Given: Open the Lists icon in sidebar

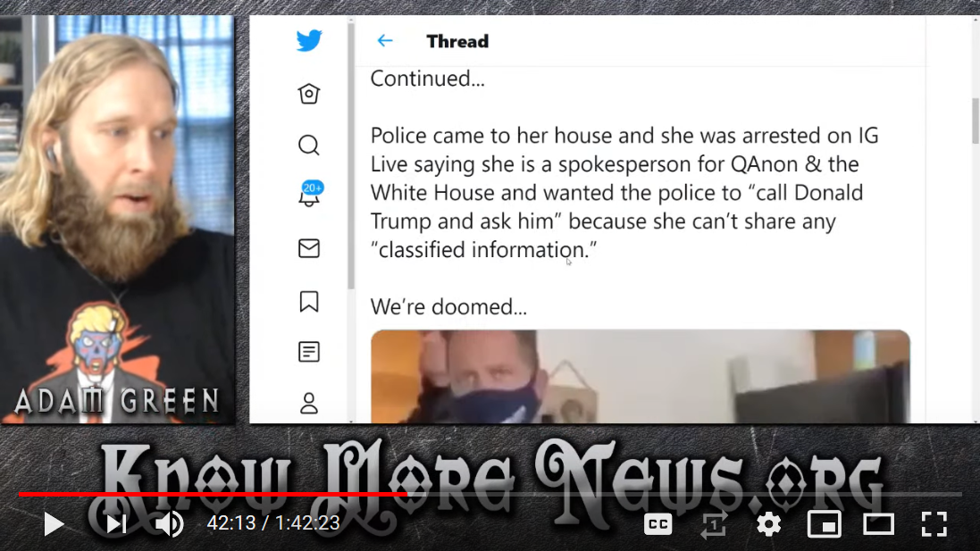Looking at the screenshot, I should (309, 352).
